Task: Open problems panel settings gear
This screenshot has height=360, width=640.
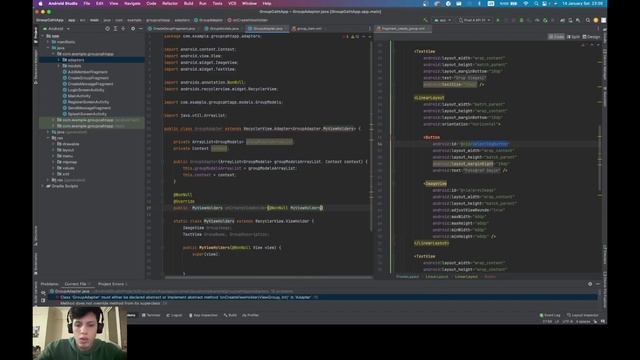Action: 590,284
